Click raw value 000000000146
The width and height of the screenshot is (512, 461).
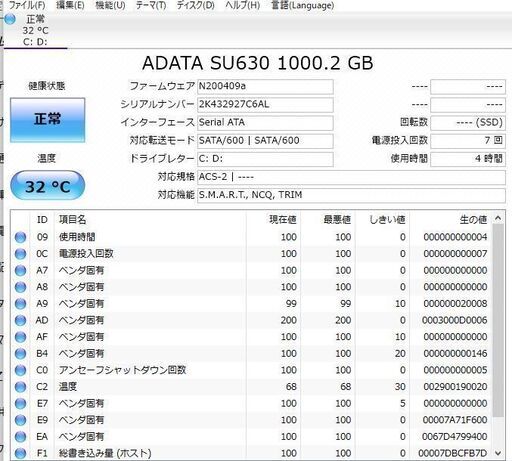click(455, 354)
